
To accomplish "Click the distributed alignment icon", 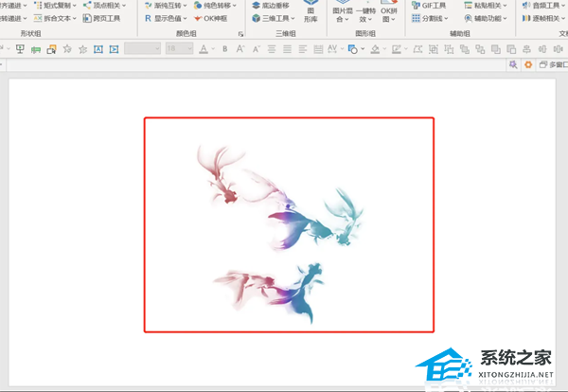I will tap(318, 49).
